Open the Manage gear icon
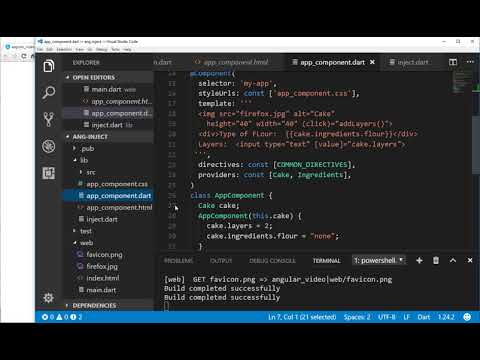This screenshot has height=360, width=480. (x=49, y=298)
